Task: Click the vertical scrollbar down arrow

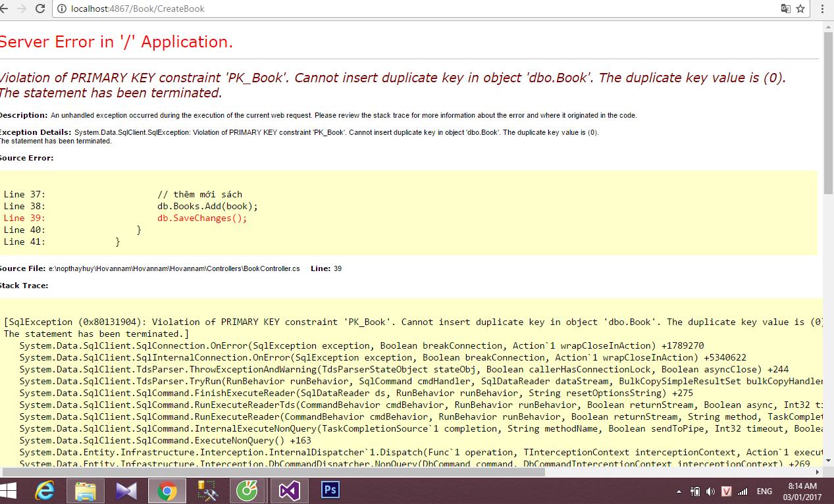Action: (828, 460)
